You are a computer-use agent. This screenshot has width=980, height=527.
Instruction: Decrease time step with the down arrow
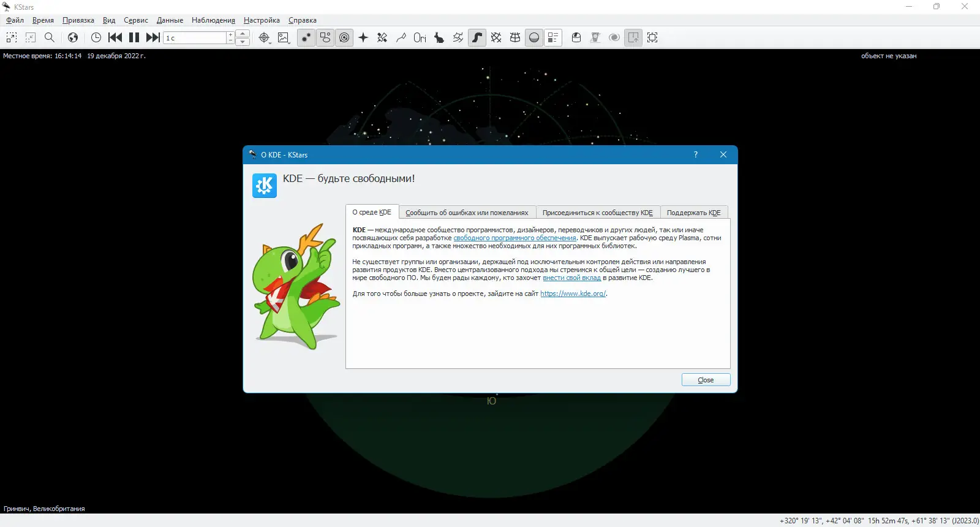[x=243, y=42]
